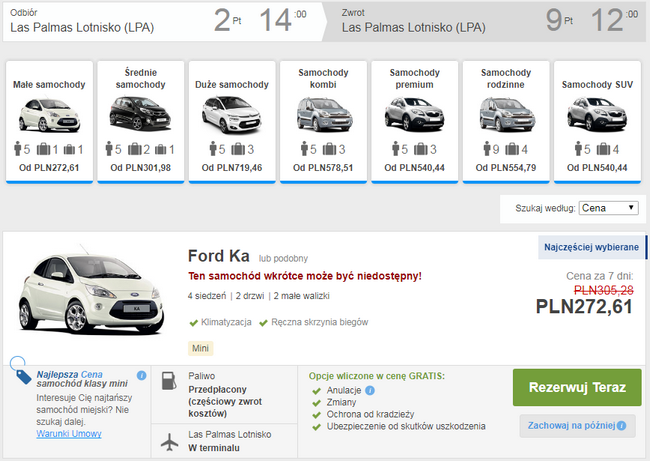Click the final price PLN272,61 for 7 days
This screenshot has width=650, height=461.
tap(584, 307)
